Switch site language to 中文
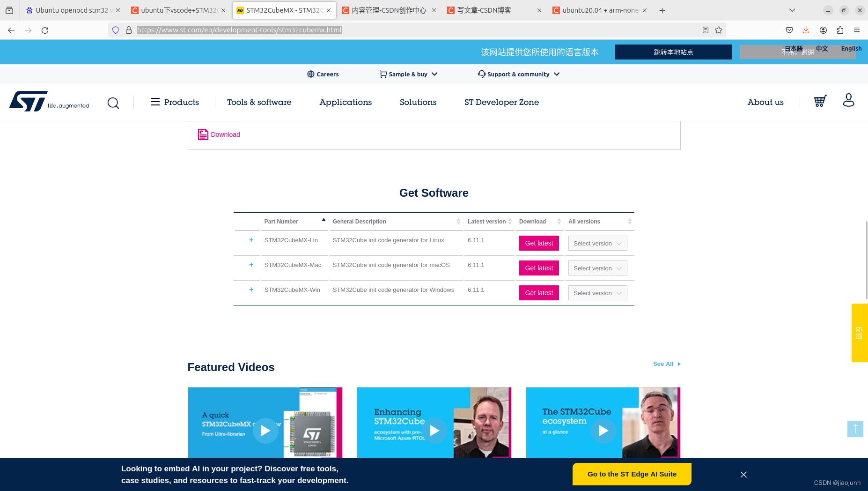The image size is (868, 491). click(x=822, y=48)
